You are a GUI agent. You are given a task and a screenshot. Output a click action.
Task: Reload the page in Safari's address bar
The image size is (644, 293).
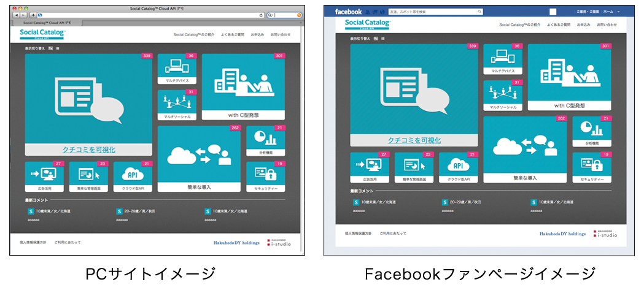261,15
